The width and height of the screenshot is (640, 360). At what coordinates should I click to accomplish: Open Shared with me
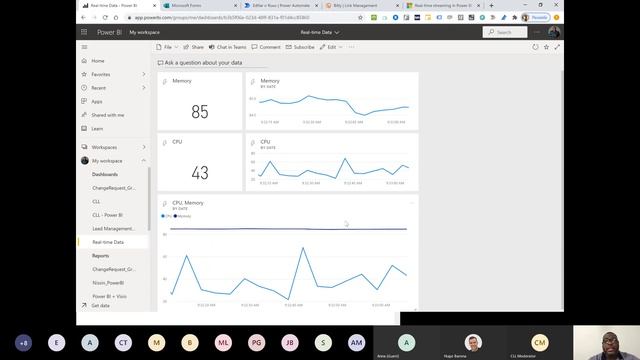click(x=108, y=115)
